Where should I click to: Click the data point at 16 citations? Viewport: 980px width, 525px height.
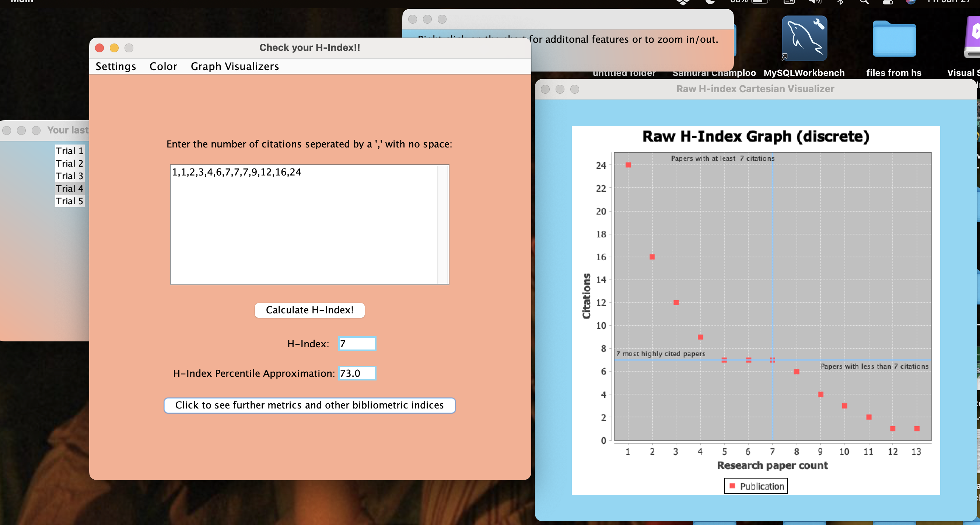(652, 257)
